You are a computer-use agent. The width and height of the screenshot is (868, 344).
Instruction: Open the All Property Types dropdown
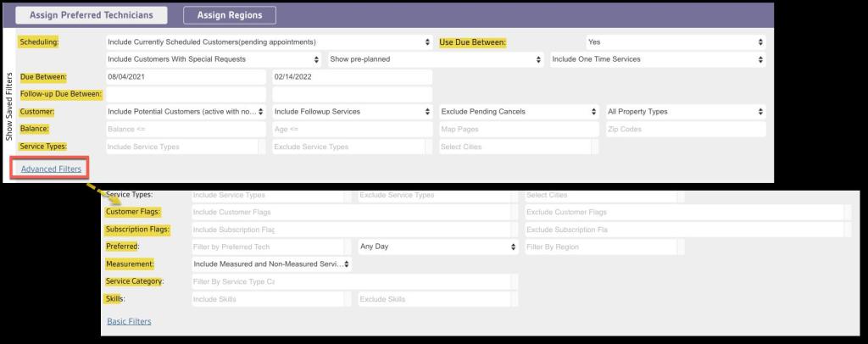[685, 112]
